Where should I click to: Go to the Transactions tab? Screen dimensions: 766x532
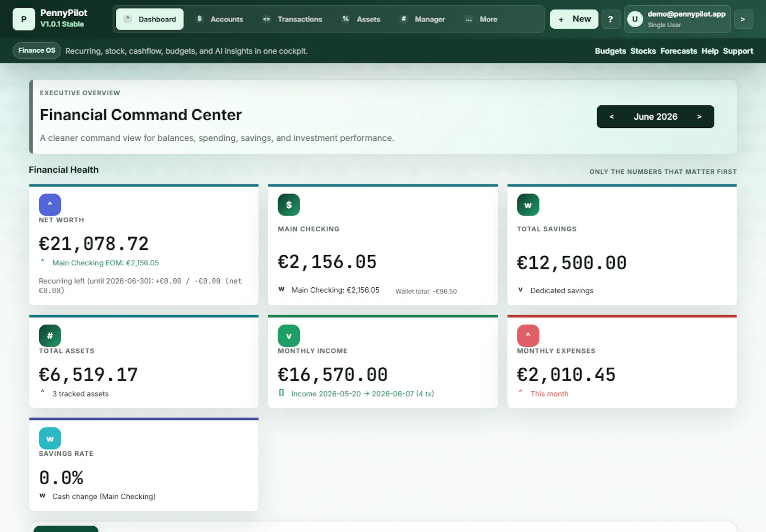point(292,19)
